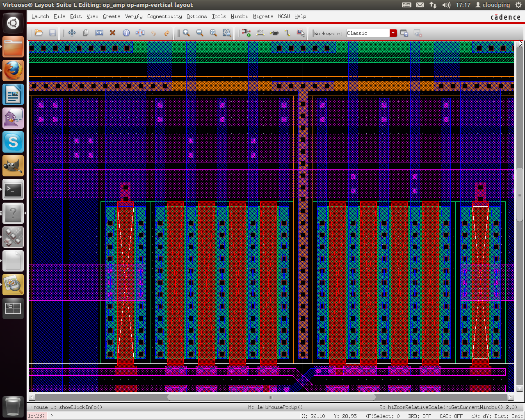
Task: Click the Ubuntu Dash home button
Action: pos(13,23)
